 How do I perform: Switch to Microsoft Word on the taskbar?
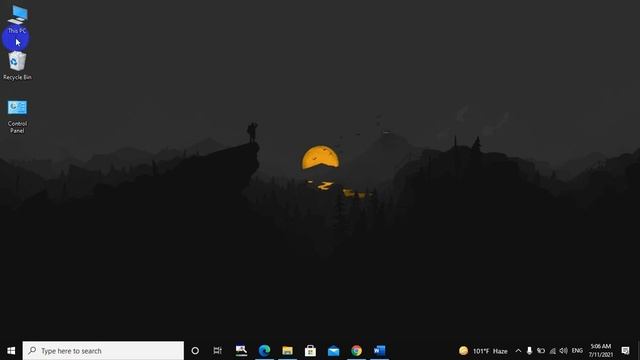379,351
